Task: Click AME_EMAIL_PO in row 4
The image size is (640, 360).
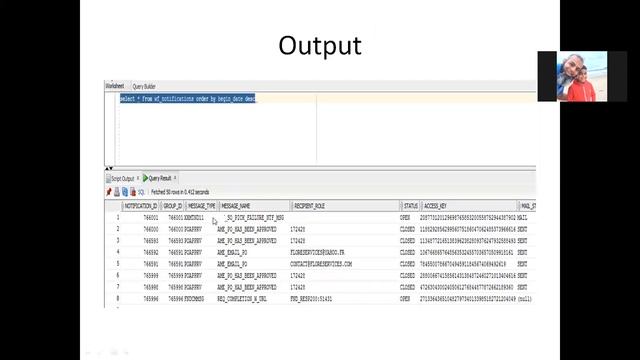Action: [x=232, y=253]
